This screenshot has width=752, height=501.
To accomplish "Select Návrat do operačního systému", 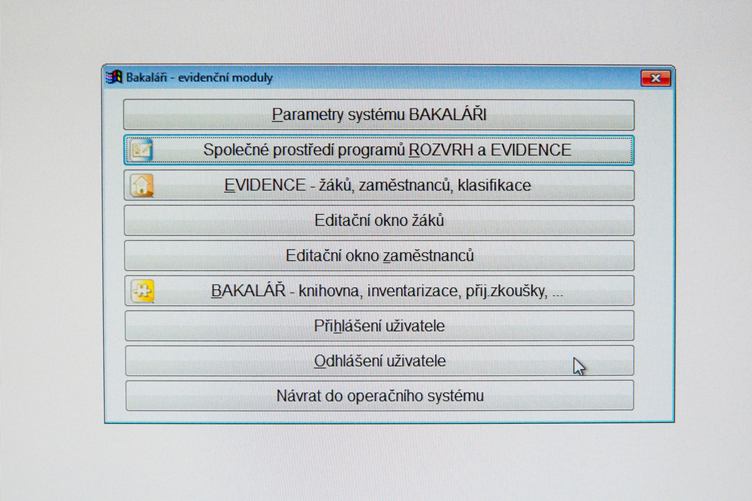I will point(379,396).
